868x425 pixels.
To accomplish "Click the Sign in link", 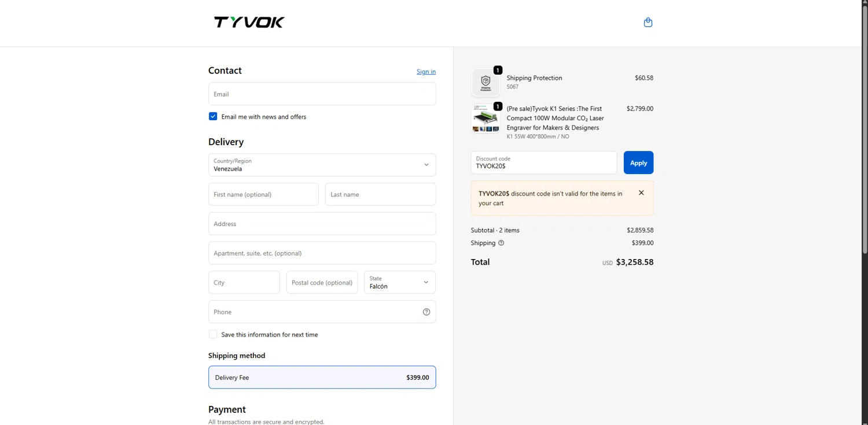I will tap(426, 72).
